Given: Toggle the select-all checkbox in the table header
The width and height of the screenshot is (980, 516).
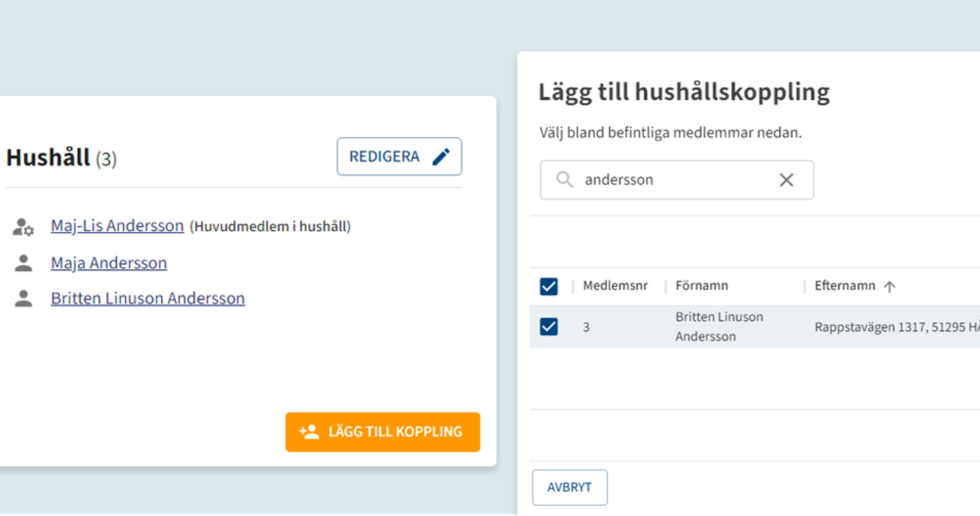Looking at the screenshot, I should (x=549, y=286).
